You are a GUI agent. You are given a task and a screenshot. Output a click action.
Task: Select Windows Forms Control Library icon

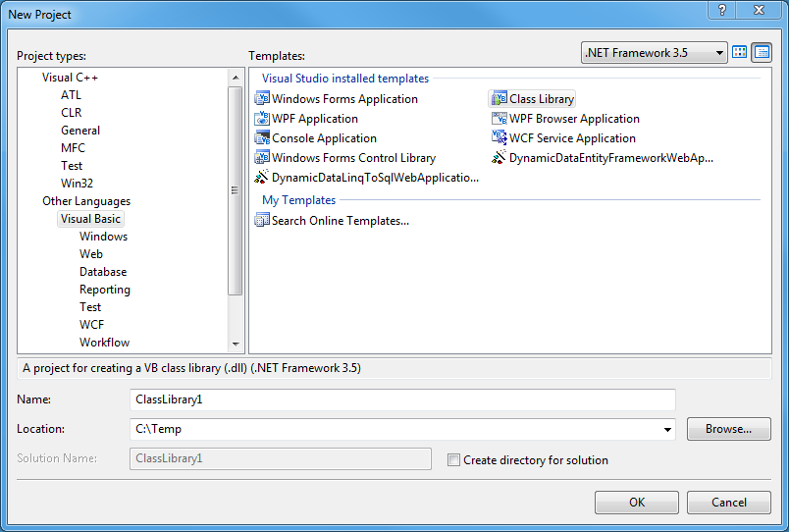[262, 157]
